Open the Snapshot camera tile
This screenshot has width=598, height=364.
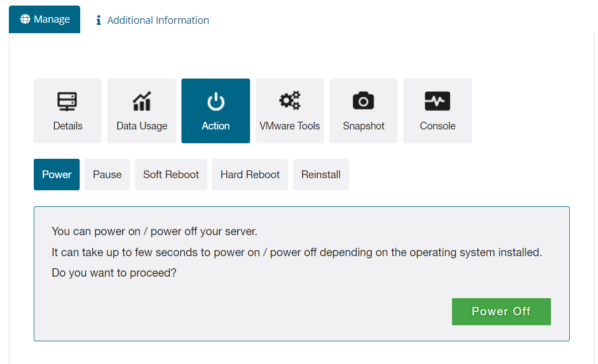coord(363,111)
